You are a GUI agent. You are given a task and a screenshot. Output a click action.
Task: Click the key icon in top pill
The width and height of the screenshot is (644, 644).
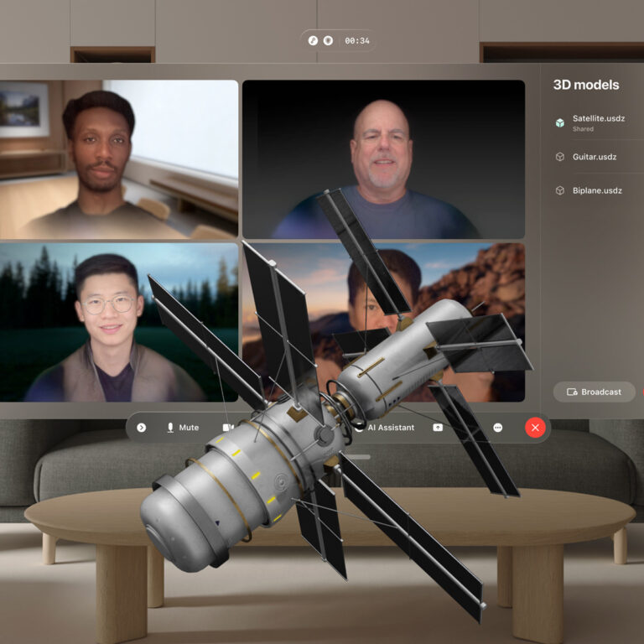coord(314,40)
